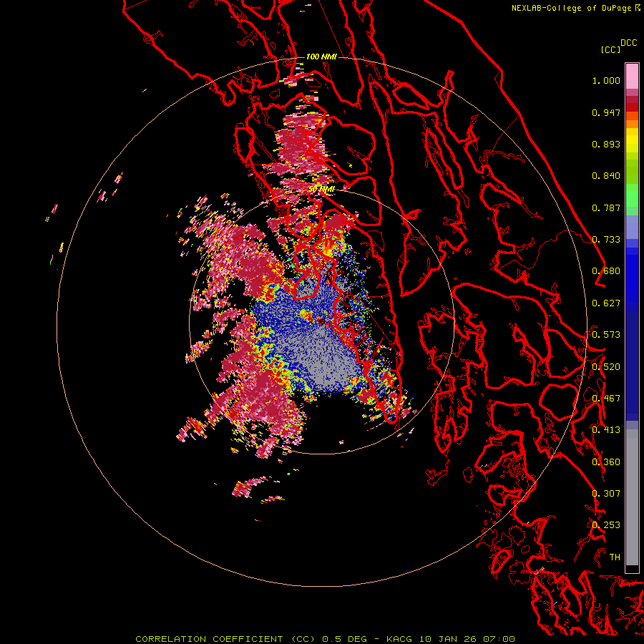Click the [CC] units label above the legend
The width and height of the screenshot is (644, 644).
[x=610, y=49]
